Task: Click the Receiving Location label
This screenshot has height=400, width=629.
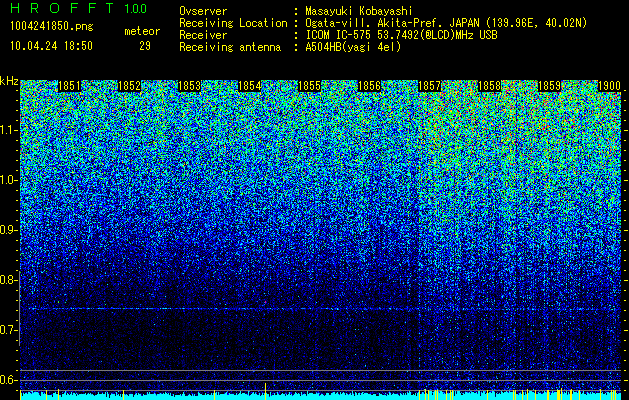Action: point(233,23)
